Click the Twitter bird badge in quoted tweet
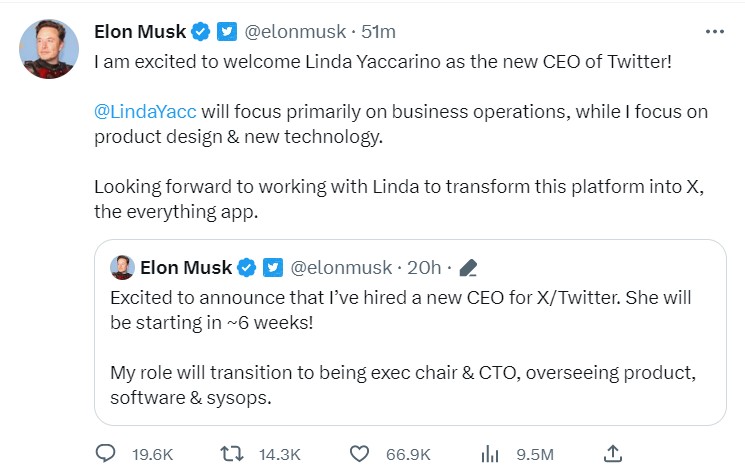The height and width of the screenshot is (473, 745). [273, 267]
